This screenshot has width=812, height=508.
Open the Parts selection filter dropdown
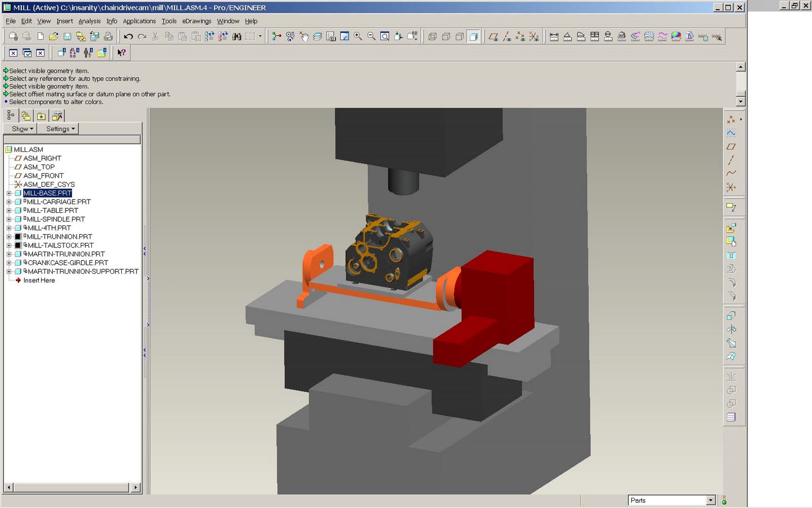click(x=710, y=500)
